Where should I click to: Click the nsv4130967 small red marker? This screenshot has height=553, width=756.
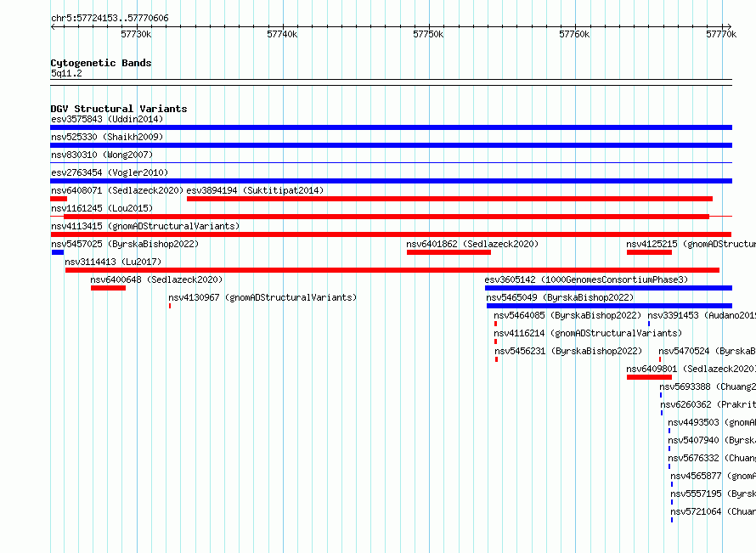[170, 306]
